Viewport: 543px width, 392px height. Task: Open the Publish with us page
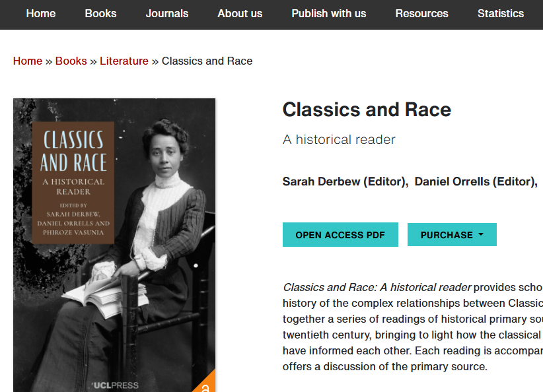coord(329,13)
